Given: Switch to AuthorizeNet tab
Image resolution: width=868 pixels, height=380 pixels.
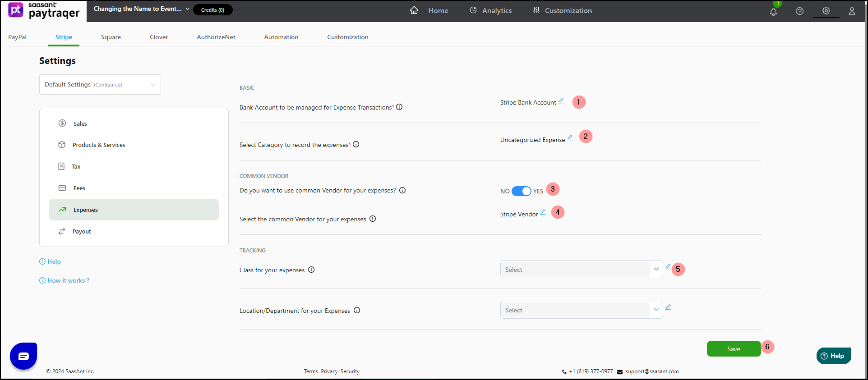Looking at the screenshot, I should pos(216,37).
